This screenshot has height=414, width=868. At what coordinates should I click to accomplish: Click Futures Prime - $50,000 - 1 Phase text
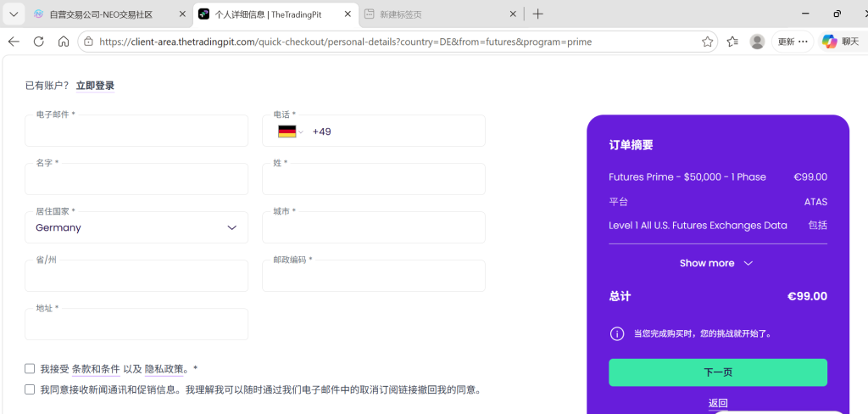(x=687, y=177)
